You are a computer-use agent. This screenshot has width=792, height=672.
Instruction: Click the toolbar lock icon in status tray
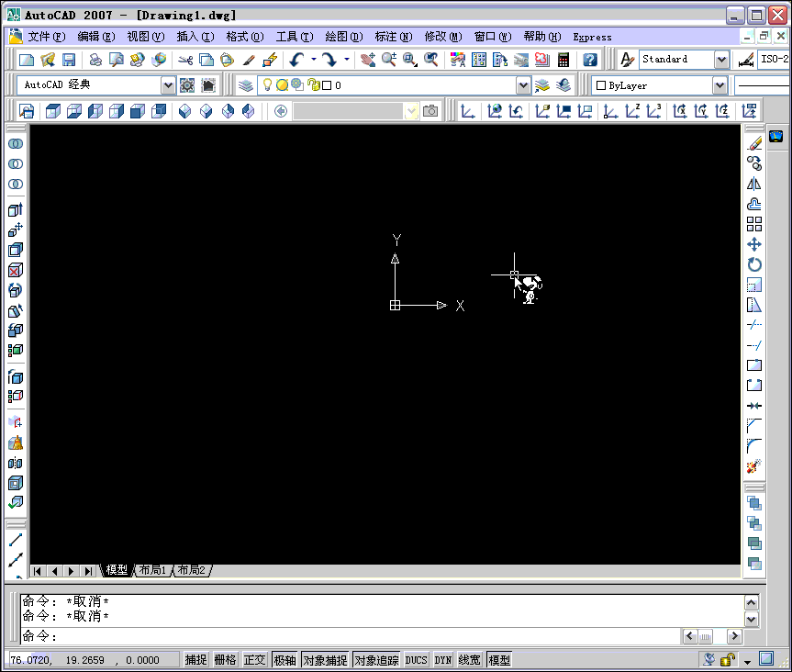pyautogui.click(x=728, y=659)
